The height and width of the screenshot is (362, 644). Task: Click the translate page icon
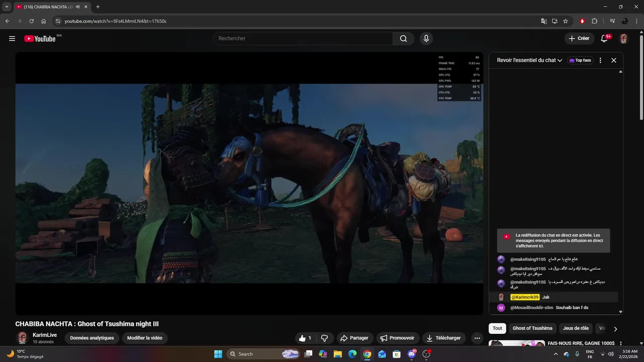pyautogui.click(x=544, y=21)
